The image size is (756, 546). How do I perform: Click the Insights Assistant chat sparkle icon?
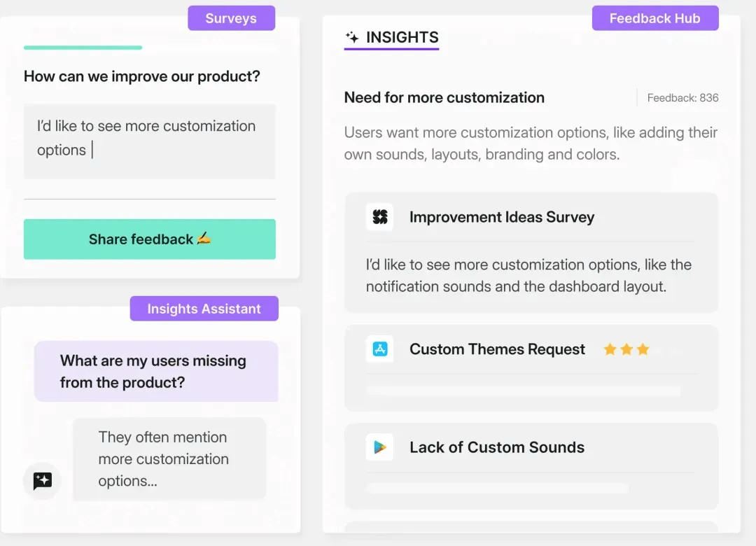coord(43,480)
